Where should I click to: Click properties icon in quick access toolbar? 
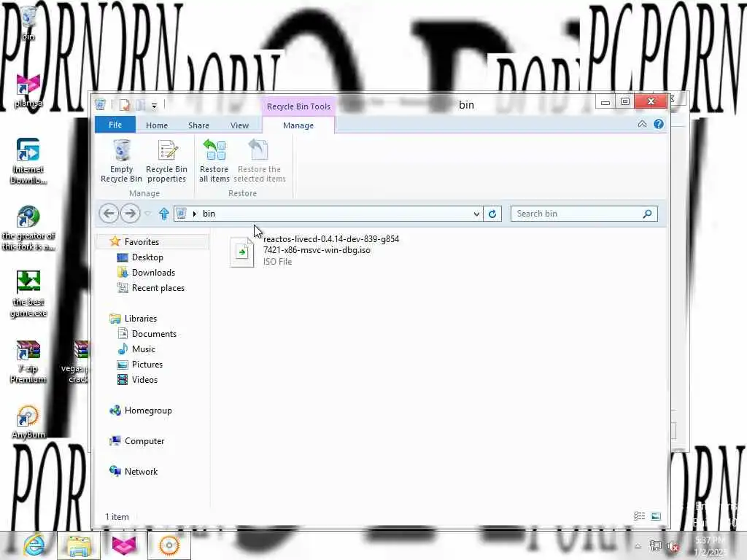pos(124,105)
